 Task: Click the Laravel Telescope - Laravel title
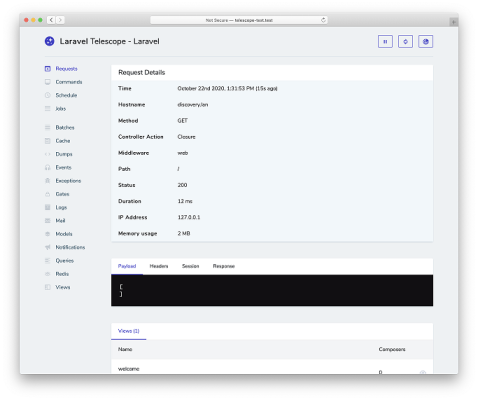(109, 41)
